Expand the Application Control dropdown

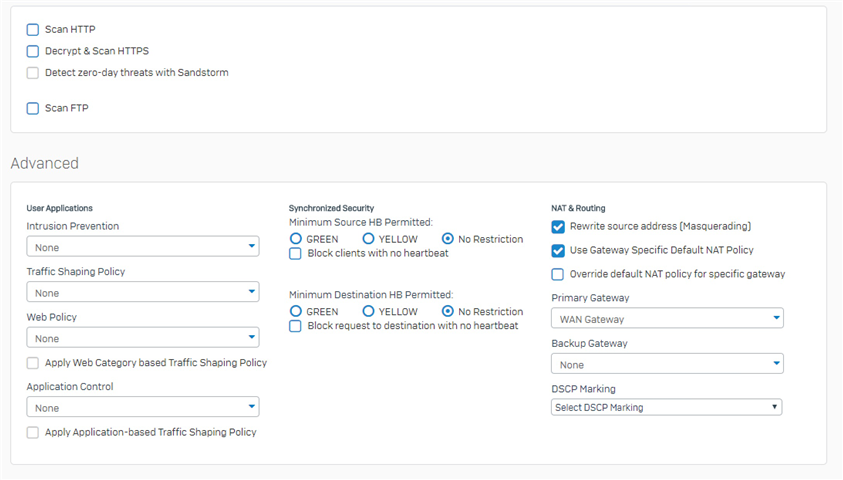(143, 407)
